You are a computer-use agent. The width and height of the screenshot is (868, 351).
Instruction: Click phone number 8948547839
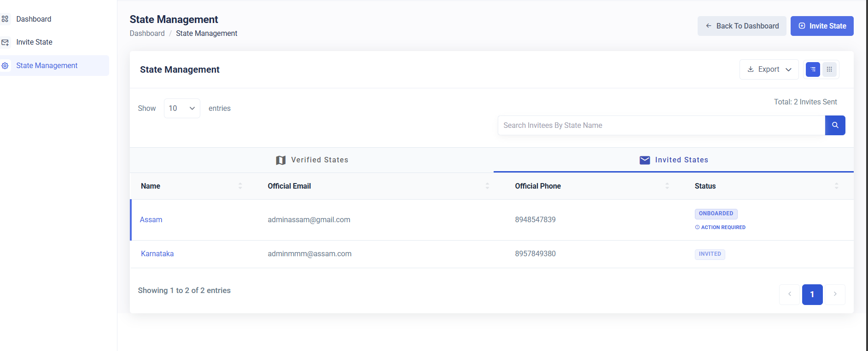coord(535,220)
